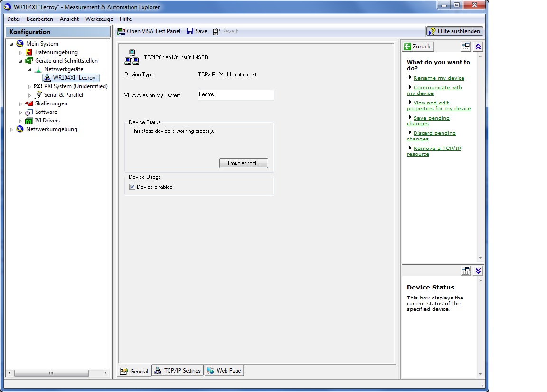The image size is (547, 392).
Task: Click Remove a TCP/IP resource link
Action: [434, 151]
